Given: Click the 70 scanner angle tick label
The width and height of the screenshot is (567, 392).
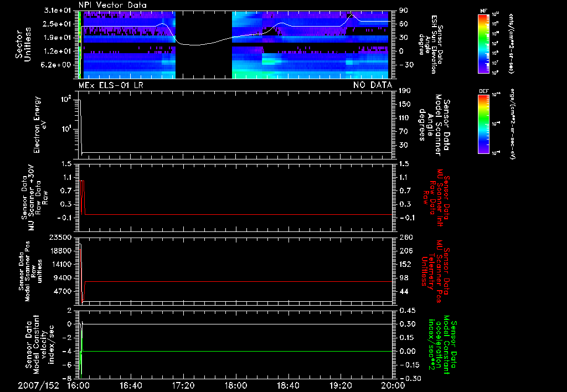Looking at the screenshot, I should (404, 131).
